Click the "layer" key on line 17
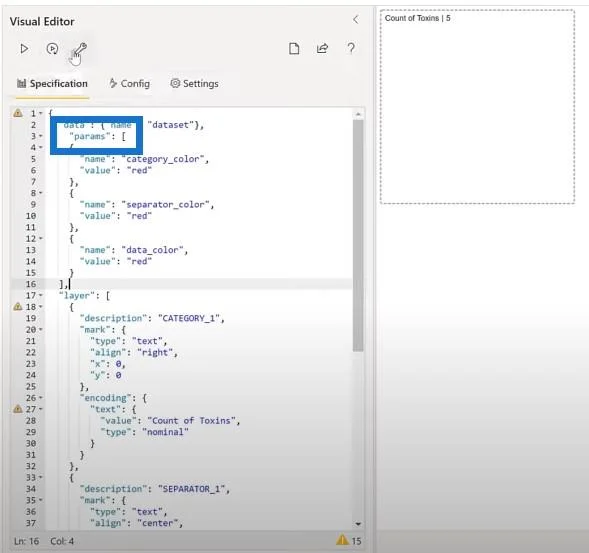589x553 pixels. [77, 296]
